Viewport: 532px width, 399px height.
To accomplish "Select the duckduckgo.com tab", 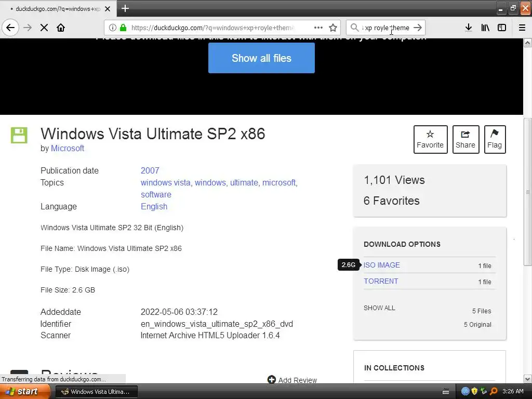I will click(58, 9).
